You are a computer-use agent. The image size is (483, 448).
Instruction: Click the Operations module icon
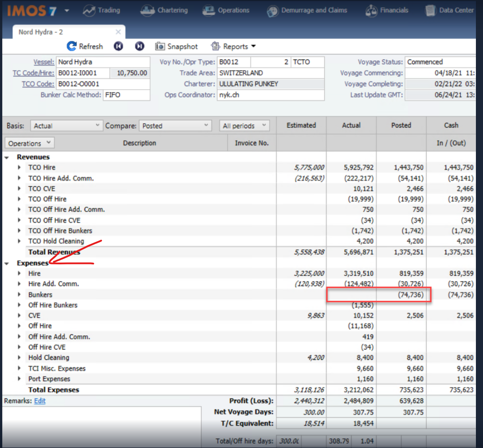click(208, 10)
